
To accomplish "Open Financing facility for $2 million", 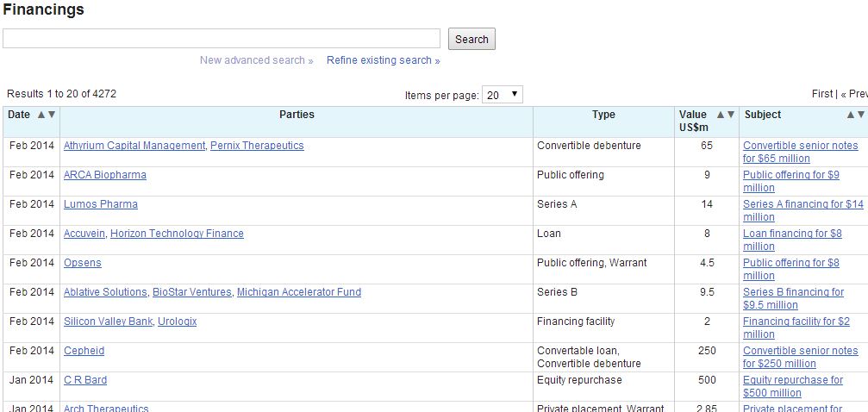I will click(x=796, y=328).
